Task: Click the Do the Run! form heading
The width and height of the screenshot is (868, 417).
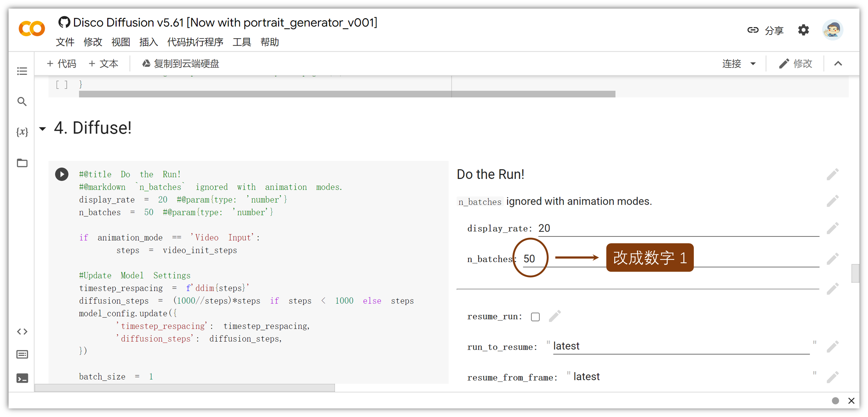Action: [490, 174]
